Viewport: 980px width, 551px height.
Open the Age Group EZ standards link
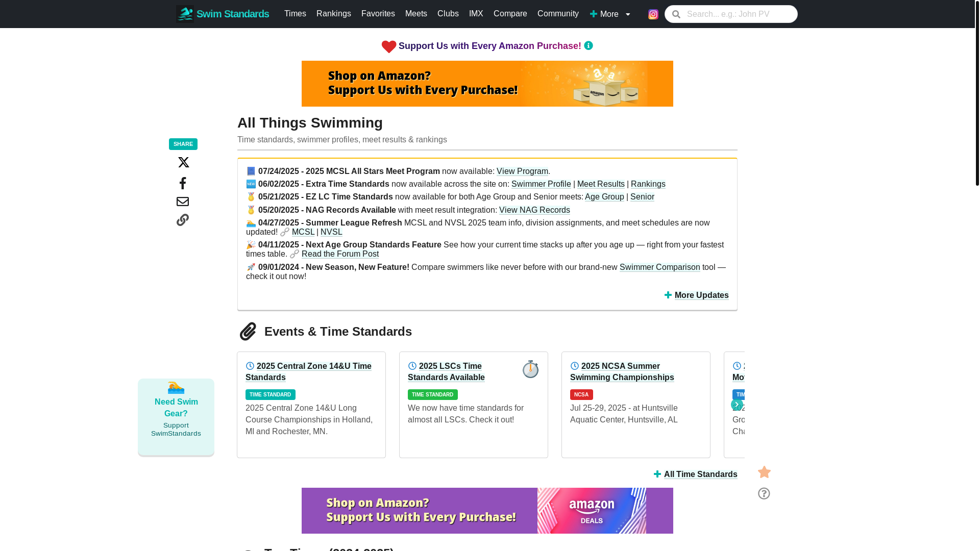[x=604, y=197]
